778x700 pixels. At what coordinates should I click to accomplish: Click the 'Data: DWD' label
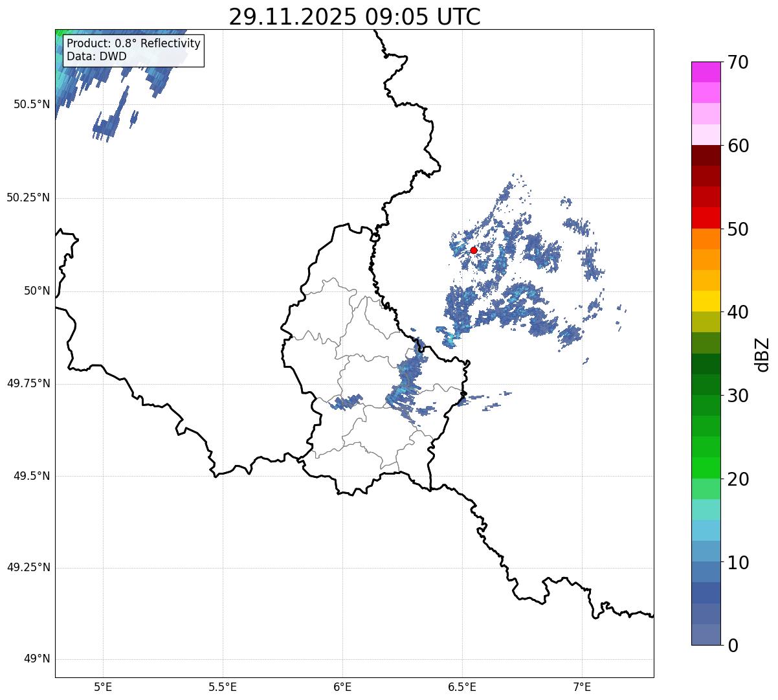96,57
